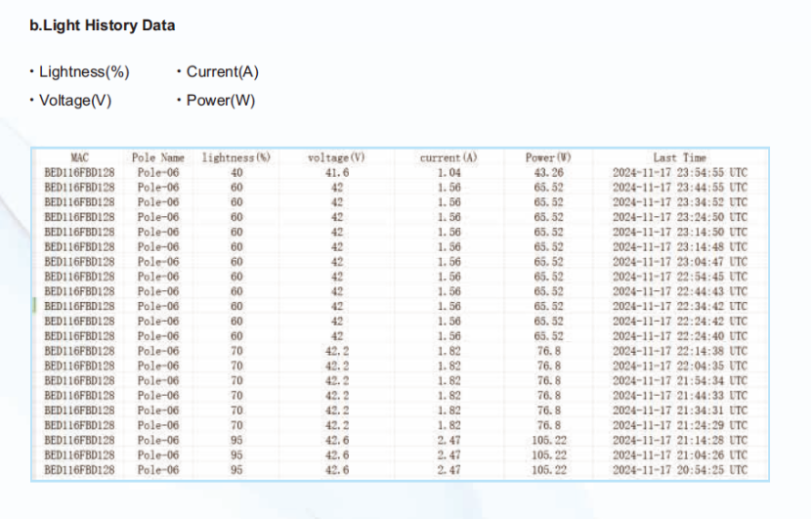This screenshot has height=519, width=812.
Task: Click the Voltage(V) bullet item
Action: tap(75, 101)
